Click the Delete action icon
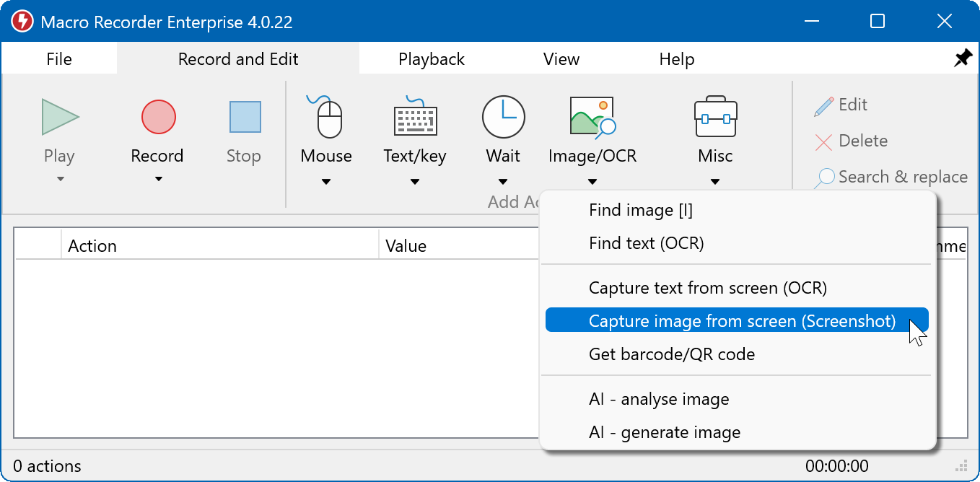Image resolution: width=980 pixels, height=482 pixels. 826,141
